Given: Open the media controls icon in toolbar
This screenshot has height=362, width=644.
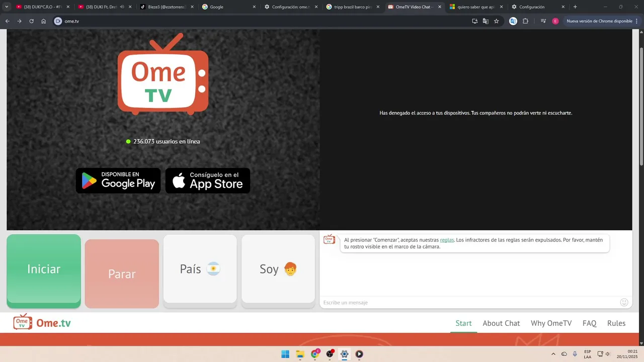Looking at the screenshot, I should (x=543, y=21).
